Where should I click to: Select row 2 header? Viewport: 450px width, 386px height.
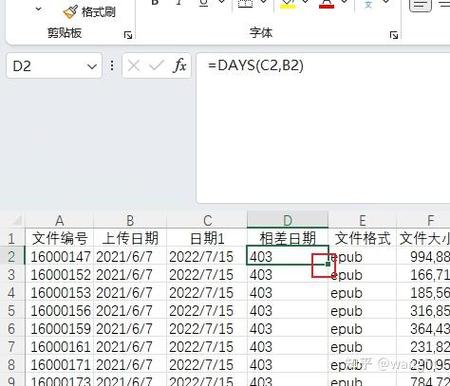pyautogui.click(x=12, y=257)
